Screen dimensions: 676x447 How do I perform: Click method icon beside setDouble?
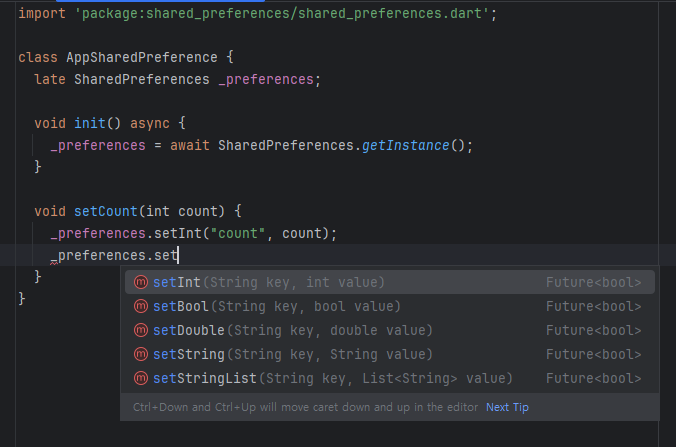point(141,331)
